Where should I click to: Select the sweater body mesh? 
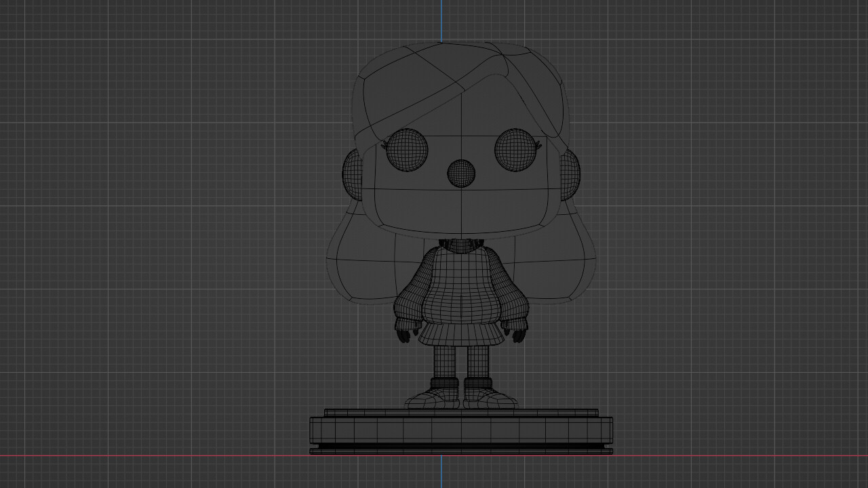coord(461,285)
